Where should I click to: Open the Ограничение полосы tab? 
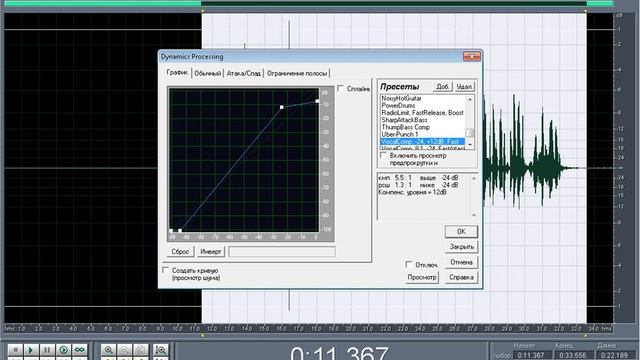point(297,73)
